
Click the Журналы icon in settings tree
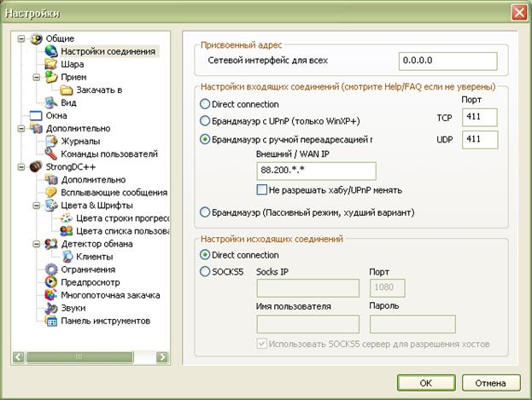pyautogui.click(x=51, y=141)
